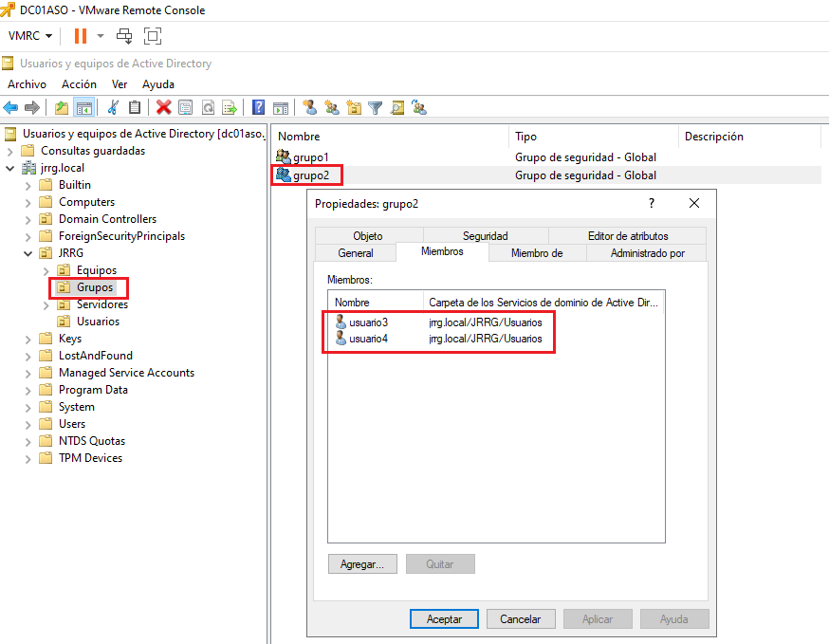This screenshot has width=829, height=644.
Task: Select the TPM Devices tree item
Action: pyautogui.click(x=90, y=458)
